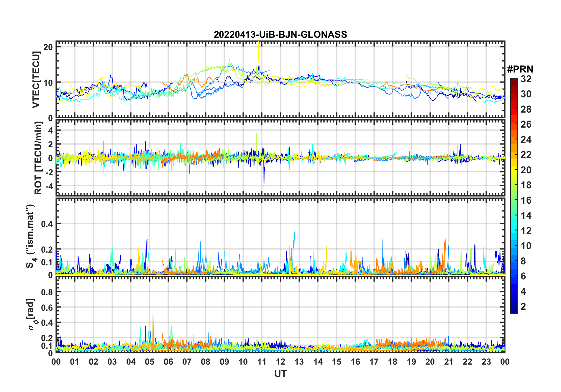Click the colorbar tick label 26
561x392 pixels.
coord(526,124)
